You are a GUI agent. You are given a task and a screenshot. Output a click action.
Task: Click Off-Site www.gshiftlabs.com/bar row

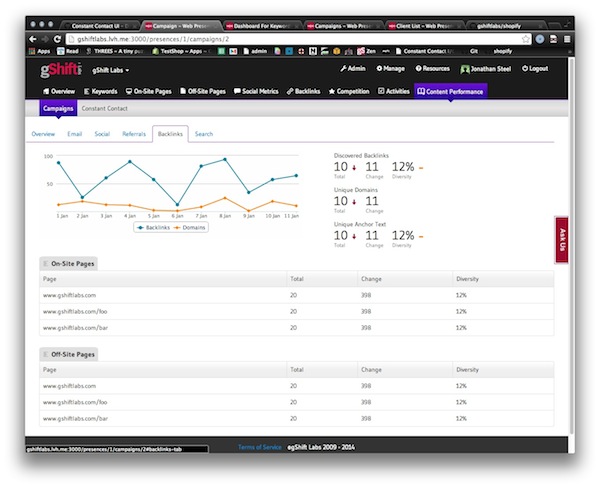(297, 419)
